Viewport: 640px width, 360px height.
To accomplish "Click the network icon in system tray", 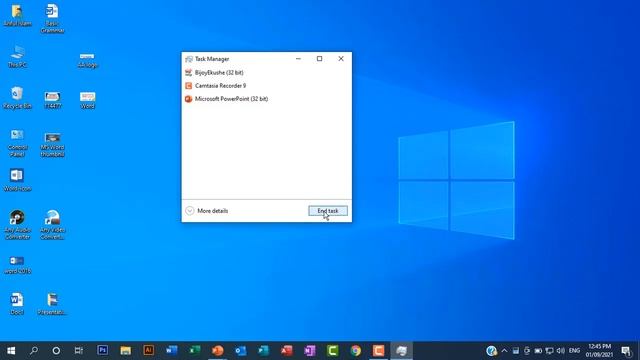I will pos(549,351).
